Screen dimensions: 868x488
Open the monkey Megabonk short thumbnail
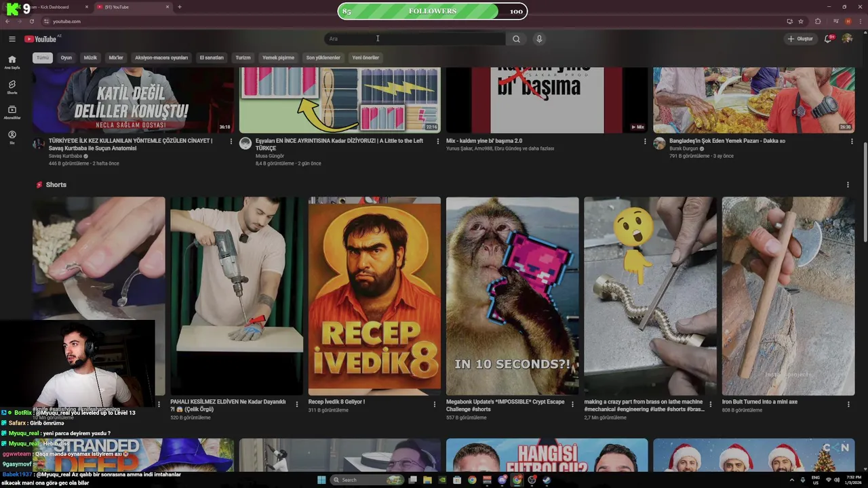(x=512, y=296)
